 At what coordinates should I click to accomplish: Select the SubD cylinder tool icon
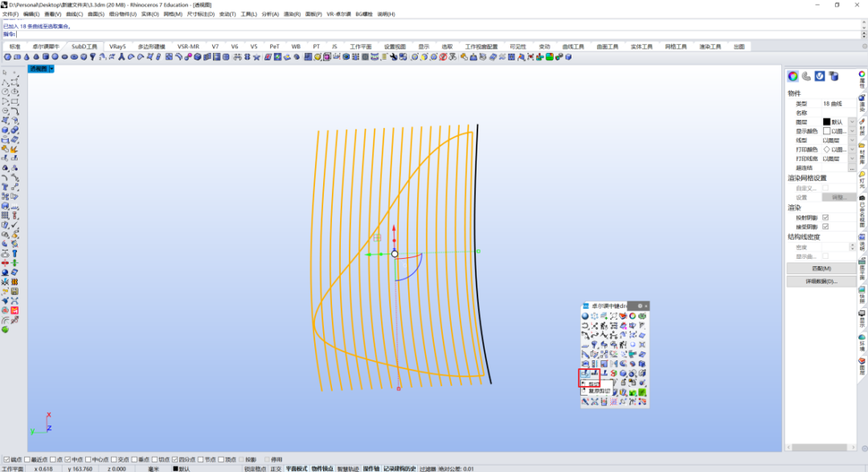coord(45,57)
